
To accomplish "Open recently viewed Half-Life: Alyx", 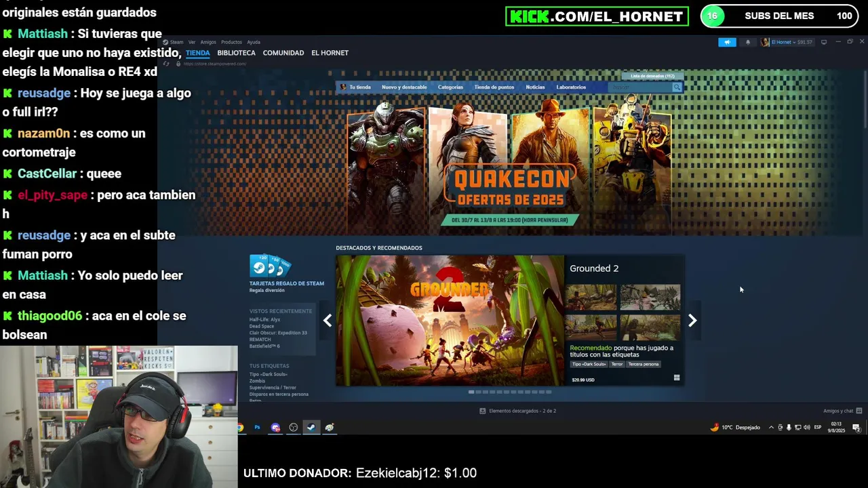I will (x=264, y=319).
